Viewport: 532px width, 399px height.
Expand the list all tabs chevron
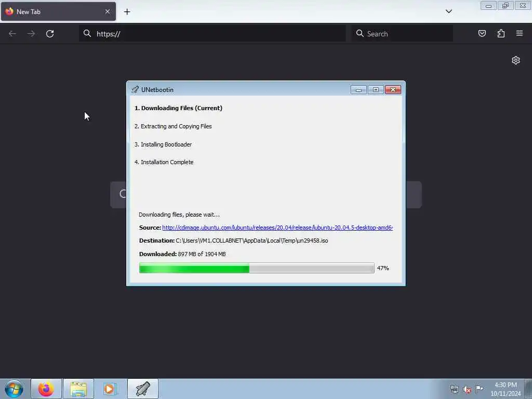pyautogui.click(x=448, y=11)
